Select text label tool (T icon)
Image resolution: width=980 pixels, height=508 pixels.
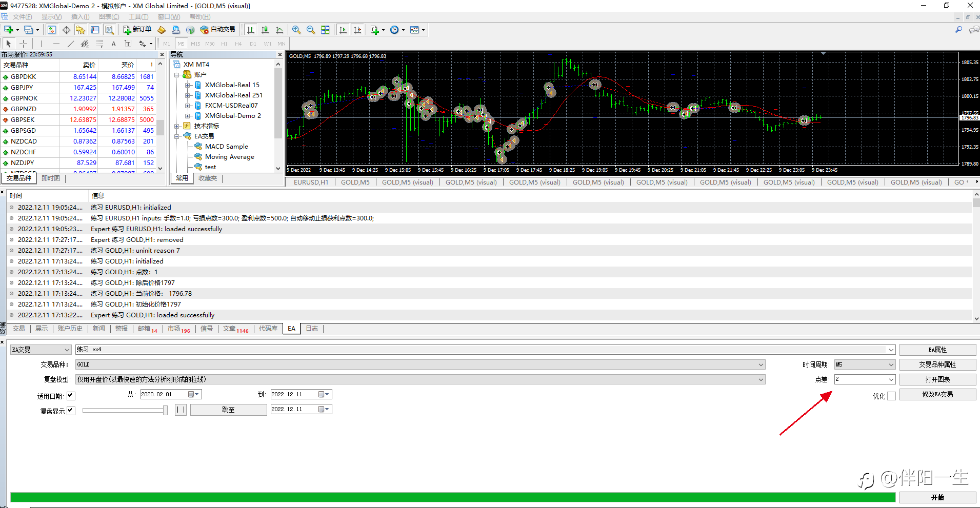pos(128,44)
